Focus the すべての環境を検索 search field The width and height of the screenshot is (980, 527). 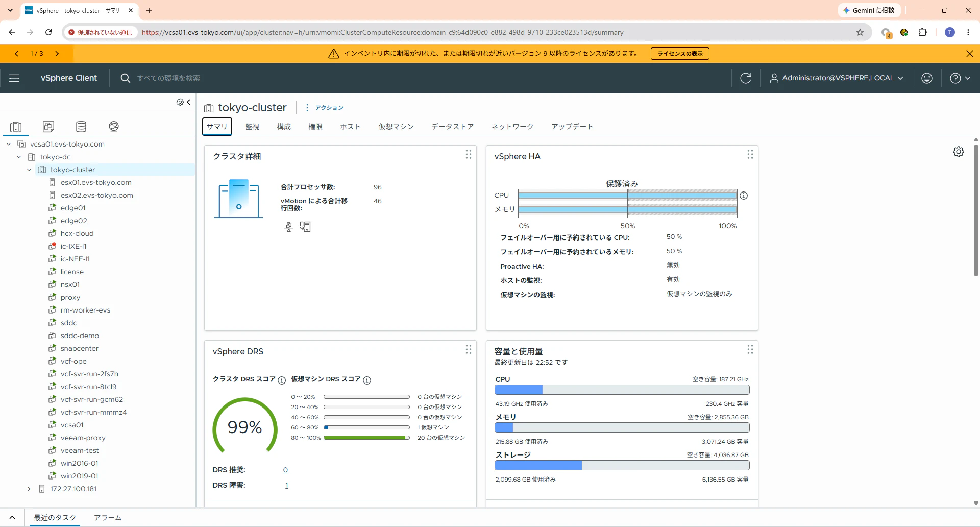click(168, 78)
